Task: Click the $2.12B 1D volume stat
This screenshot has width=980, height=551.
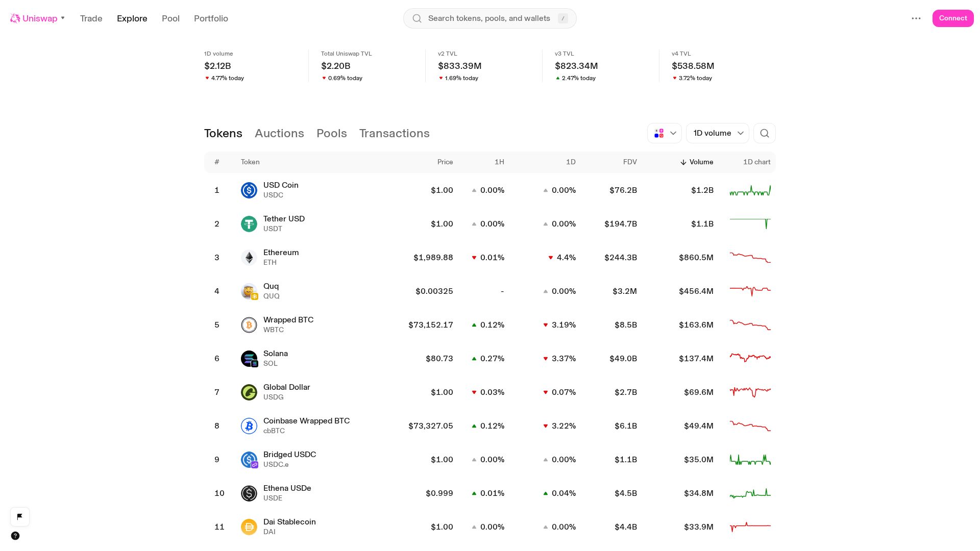Action: pyautogui.click(x=217, y=66)
